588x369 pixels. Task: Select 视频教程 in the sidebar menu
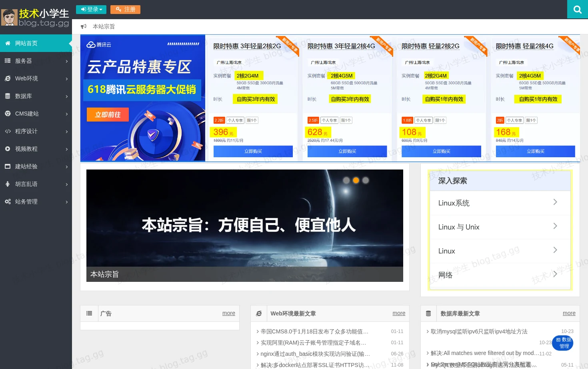[36, 149]
